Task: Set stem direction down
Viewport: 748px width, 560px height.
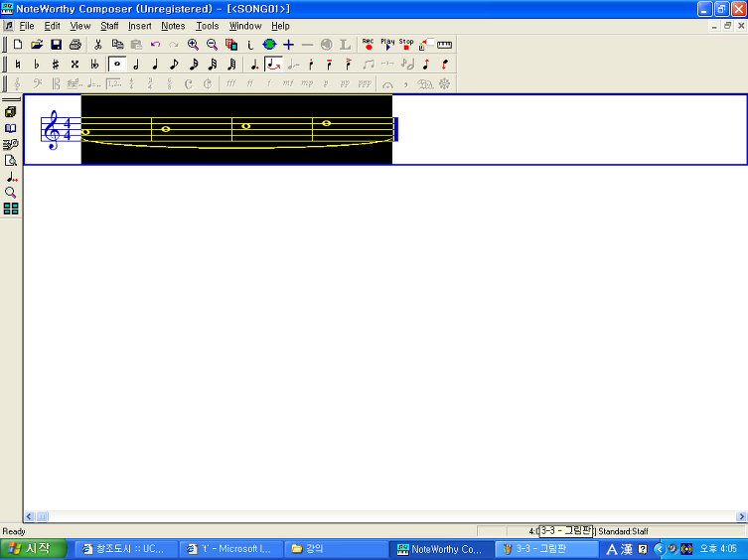Action: [445, 64]
